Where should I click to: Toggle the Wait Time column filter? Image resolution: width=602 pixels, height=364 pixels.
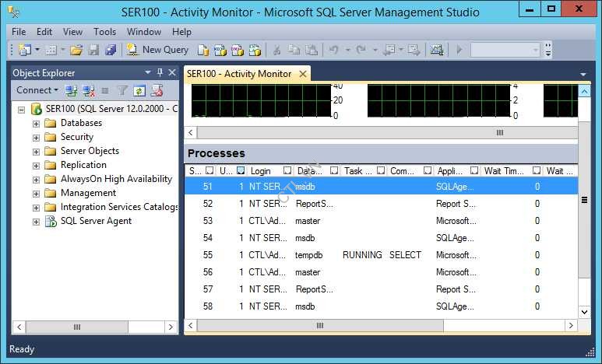(537, 170)
